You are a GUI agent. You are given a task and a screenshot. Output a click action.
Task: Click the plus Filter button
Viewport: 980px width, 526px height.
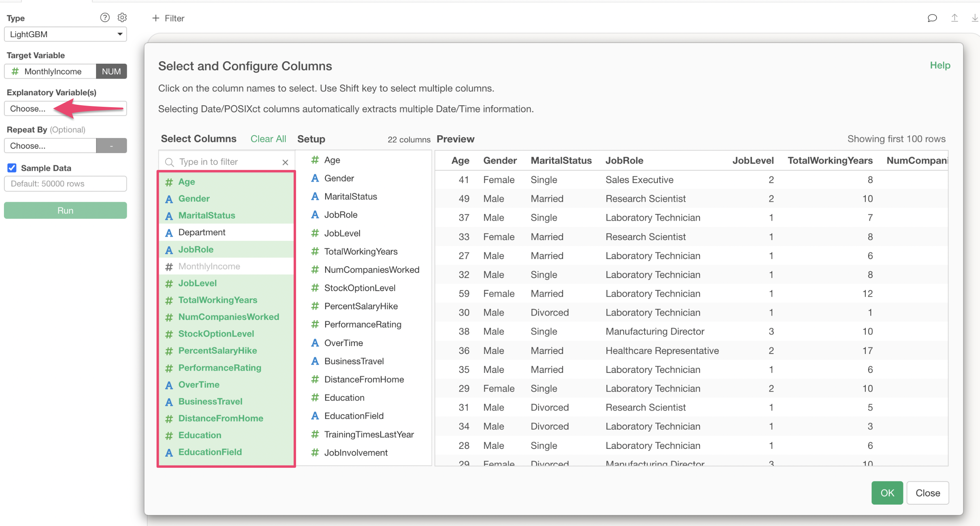tap(168, 18)
